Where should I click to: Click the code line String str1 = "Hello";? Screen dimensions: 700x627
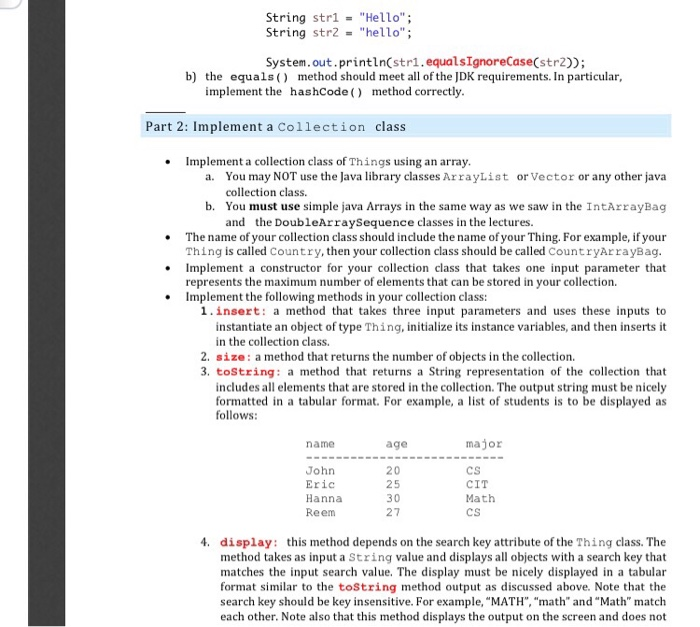tap(339, 18)
